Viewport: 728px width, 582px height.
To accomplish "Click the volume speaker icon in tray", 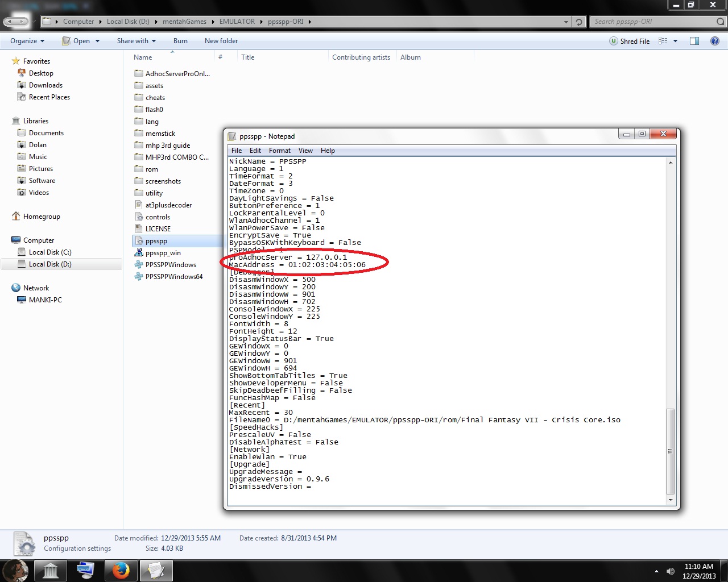I will [x=671, y=571].
